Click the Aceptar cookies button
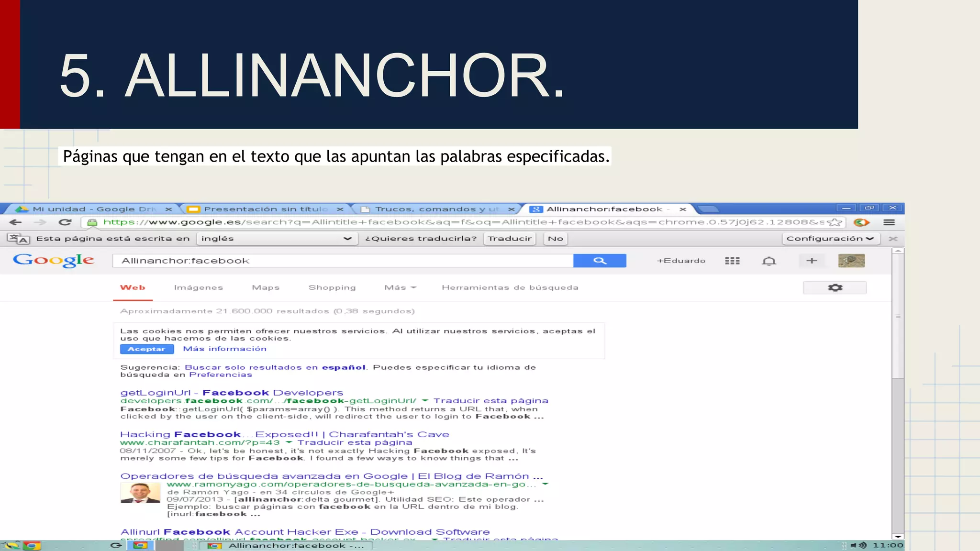This screenshot has height=551, width=980. tap(146, 349)
